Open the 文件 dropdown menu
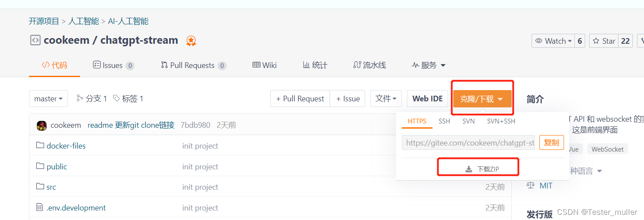Image resolution: width=644 pixels, height=220 pixels. pyautogui.click(x=386, y=98)
